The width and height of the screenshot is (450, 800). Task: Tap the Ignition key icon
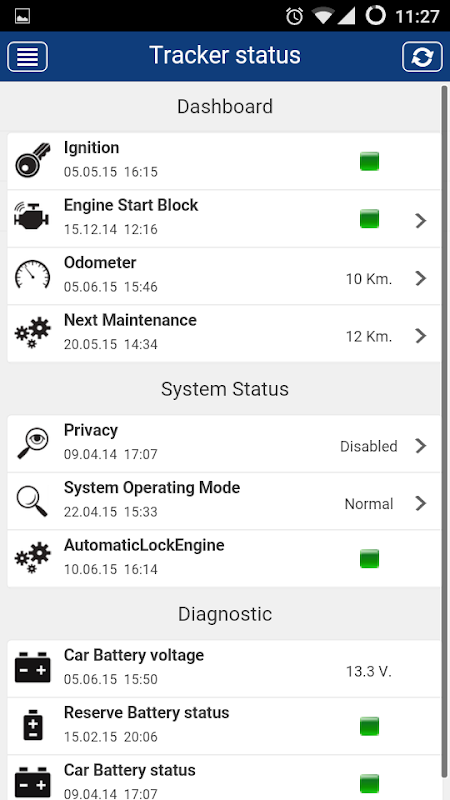pos(33,160)
